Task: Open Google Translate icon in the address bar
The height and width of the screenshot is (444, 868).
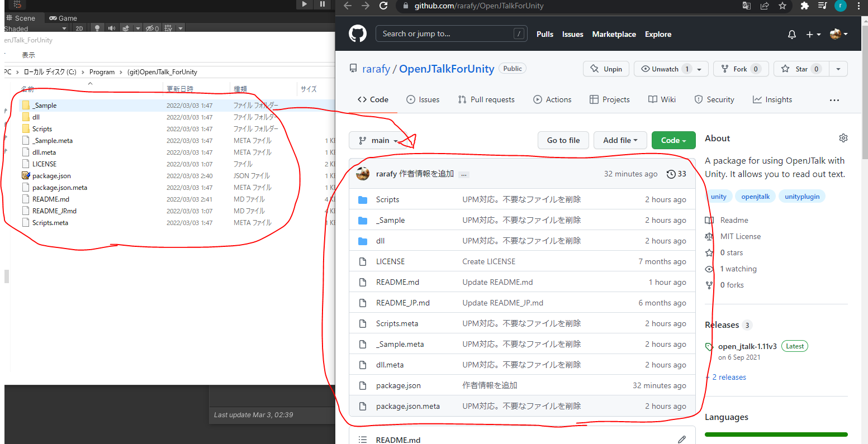Action: coord(747,6)
